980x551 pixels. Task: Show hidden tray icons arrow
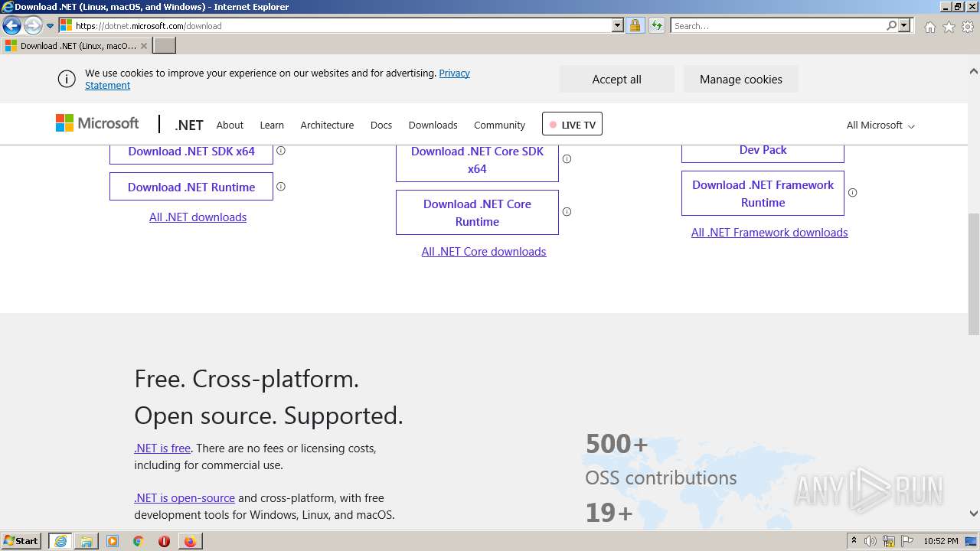854,541
